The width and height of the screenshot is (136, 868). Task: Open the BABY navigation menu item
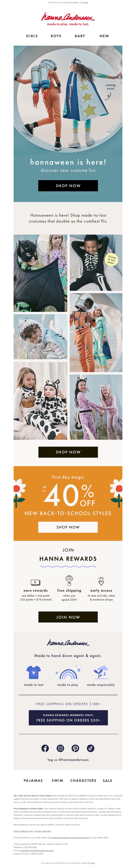[80, 36]
